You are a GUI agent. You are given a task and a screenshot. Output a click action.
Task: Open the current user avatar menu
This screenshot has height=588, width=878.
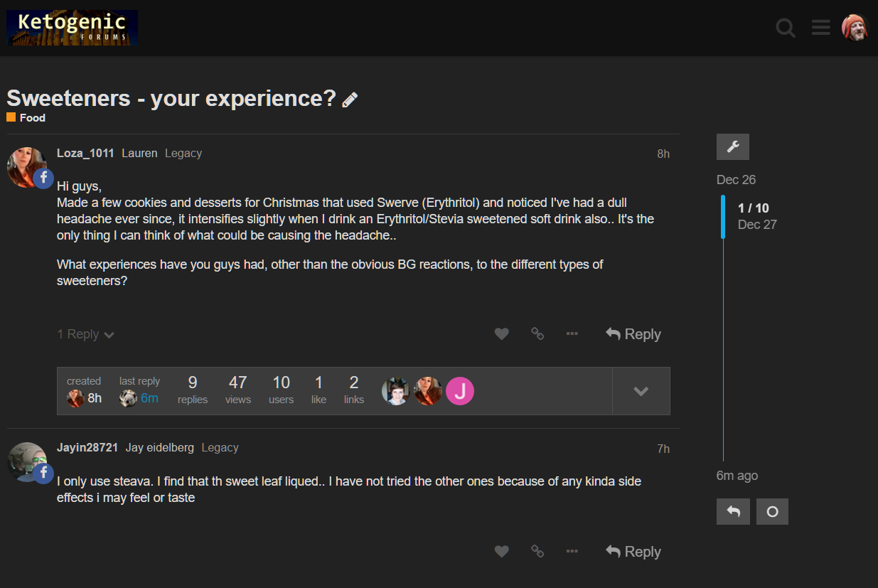tap(855, 28)
